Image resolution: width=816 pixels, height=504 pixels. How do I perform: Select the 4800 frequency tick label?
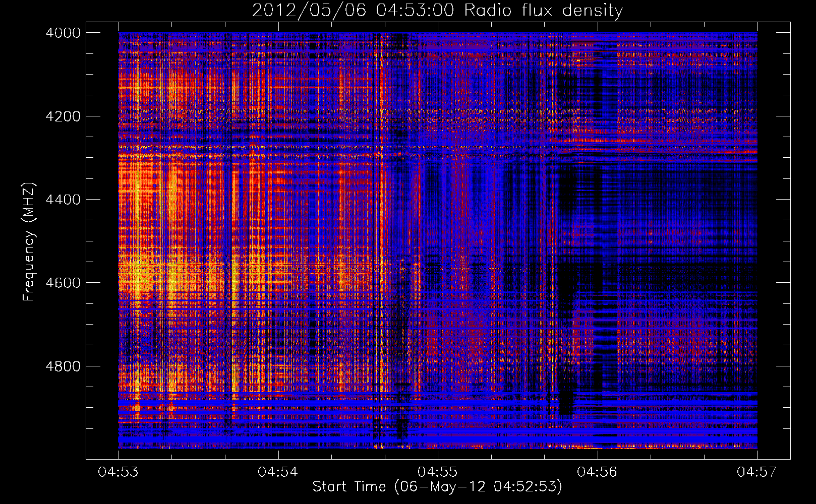point(63,366)
